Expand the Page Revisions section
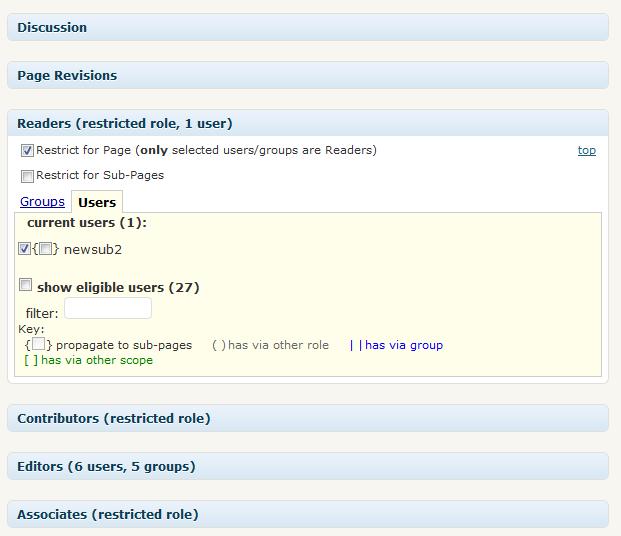Image resolution: width=621 pixels, height=536 pixels. (67, 76)
